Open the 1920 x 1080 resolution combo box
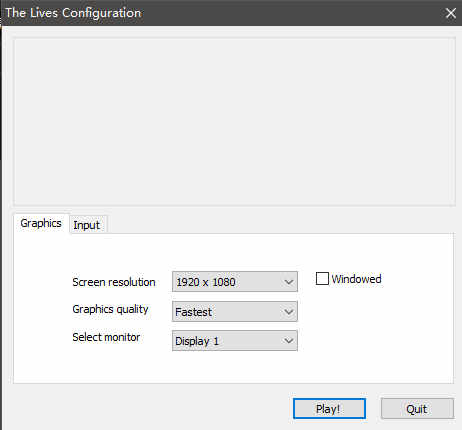The image size is (462, 430). [235, 282]
